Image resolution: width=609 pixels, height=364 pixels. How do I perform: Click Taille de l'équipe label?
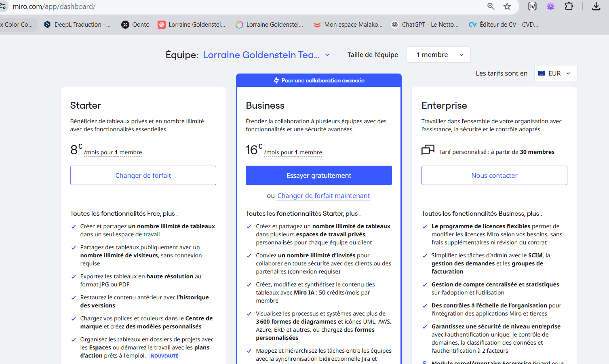[373, 55]
